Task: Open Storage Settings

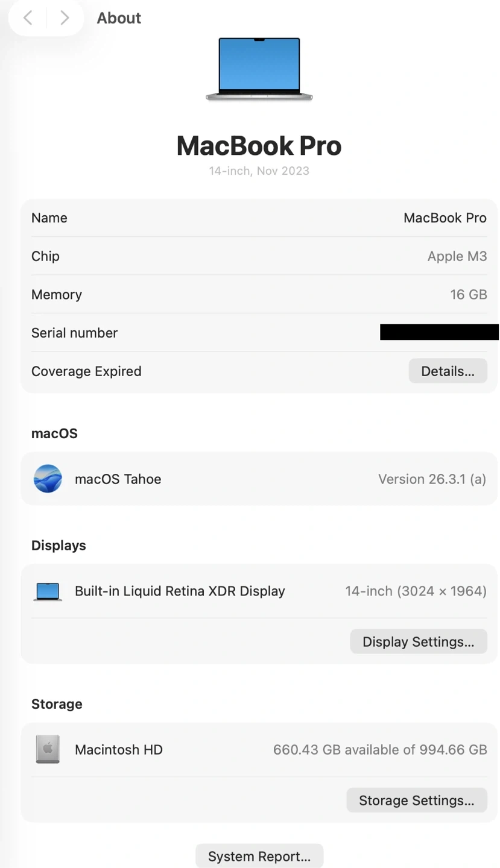Action: (416, 800)
